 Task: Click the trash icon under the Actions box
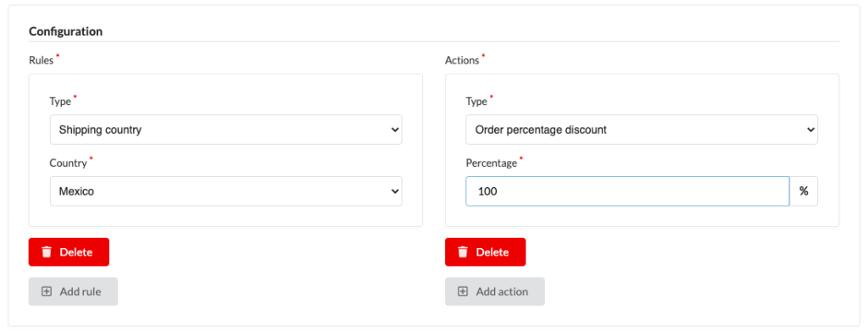click(x=463, y=252)
